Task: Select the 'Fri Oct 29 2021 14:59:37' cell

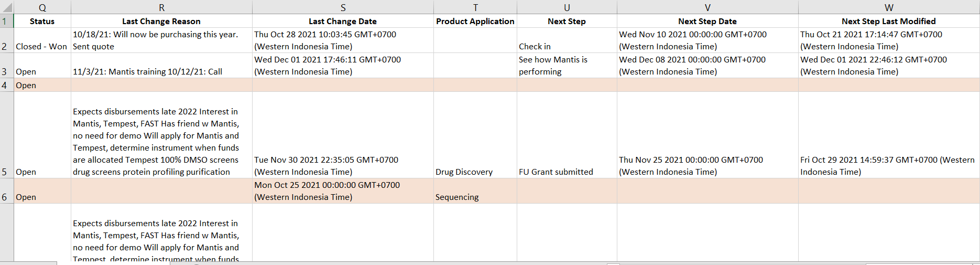Action: pyautogui.click(x=889, y=135)
